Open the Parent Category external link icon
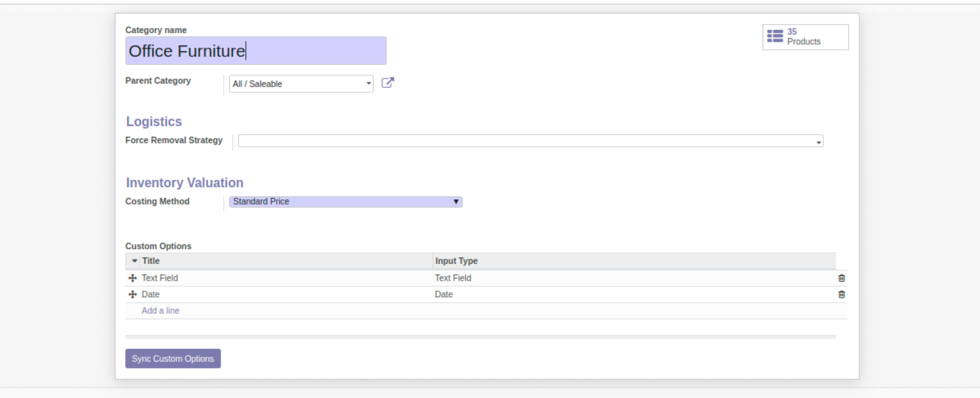980x398 pixels. coord(387,83)
